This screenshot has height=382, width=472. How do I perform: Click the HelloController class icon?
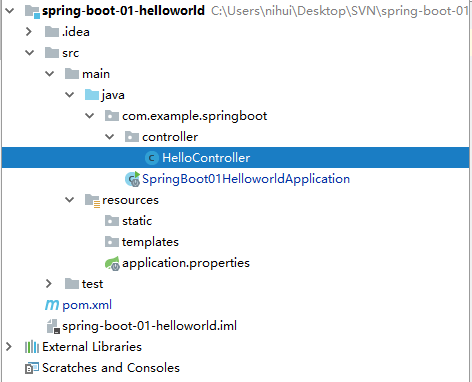coord(152,158)
